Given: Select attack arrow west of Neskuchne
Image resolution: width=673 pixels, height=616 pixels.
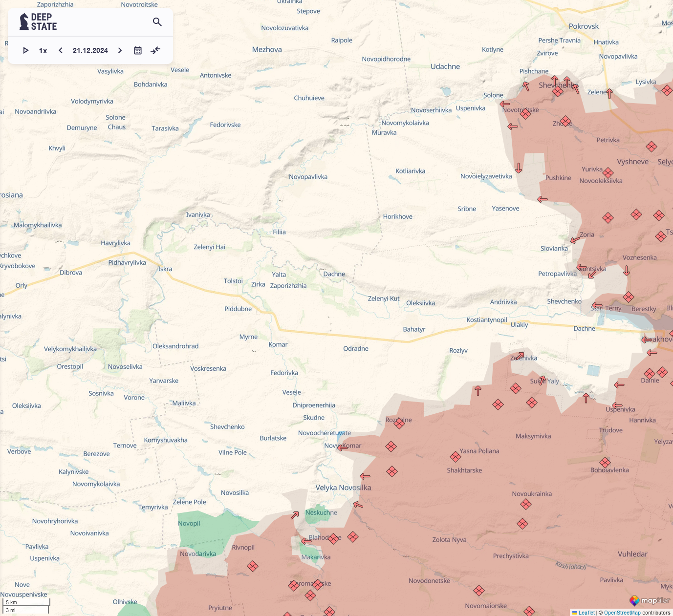Looking at the screenshot, I should point(295,515).
